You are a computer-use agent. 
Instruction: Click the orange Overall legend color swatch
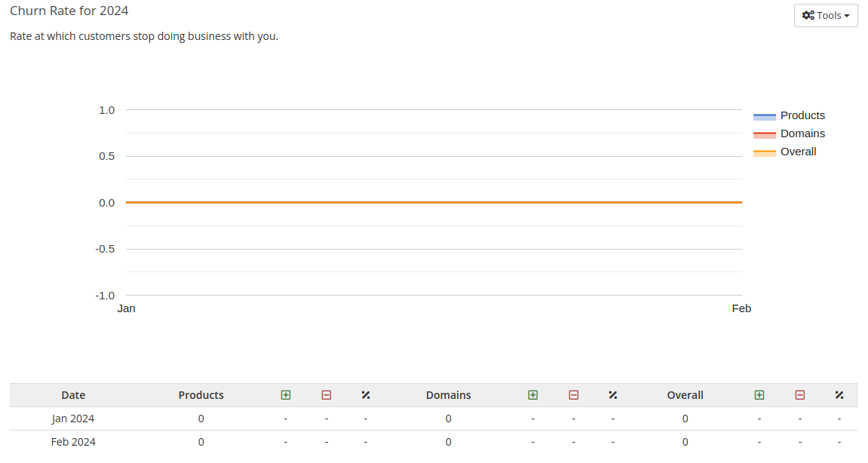764,153
